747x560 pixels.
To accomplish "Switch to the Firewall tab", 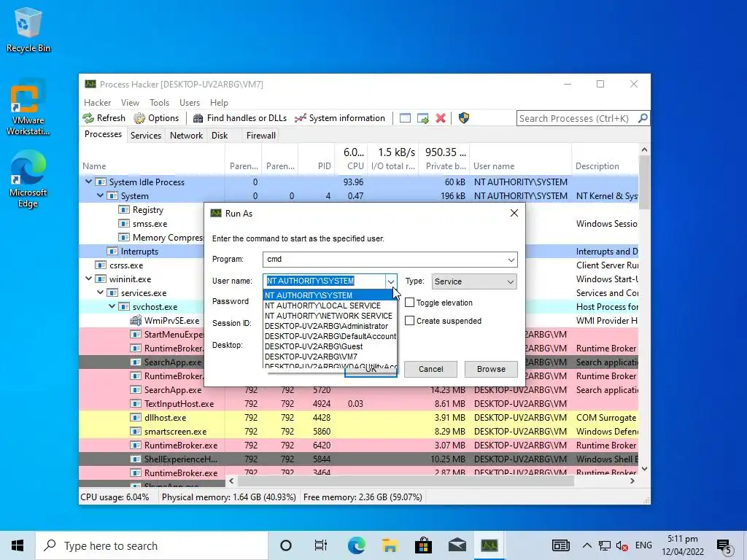I will 260,135.
